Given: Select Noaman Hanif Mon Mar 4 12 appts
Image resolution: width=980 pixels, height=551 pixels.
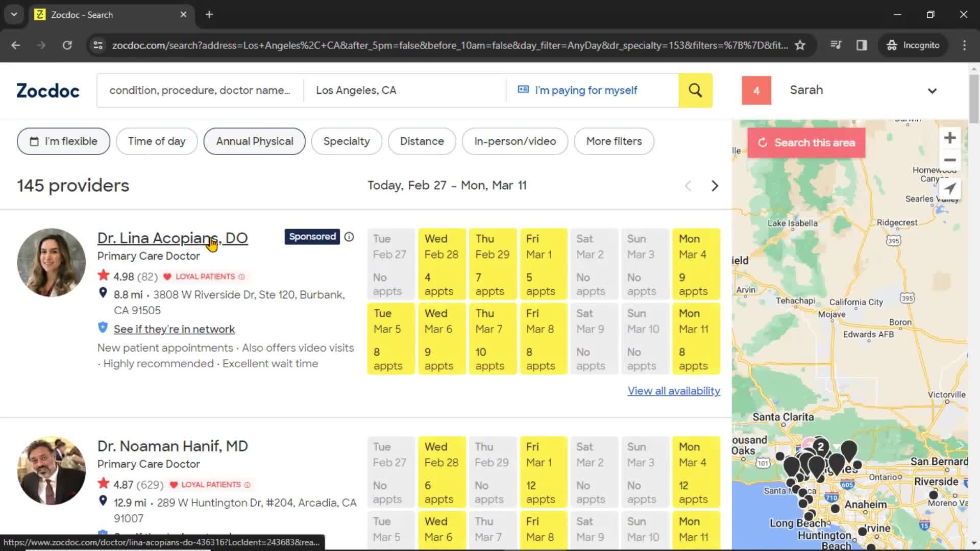Looking at the screenshot, I should point(696,472).
